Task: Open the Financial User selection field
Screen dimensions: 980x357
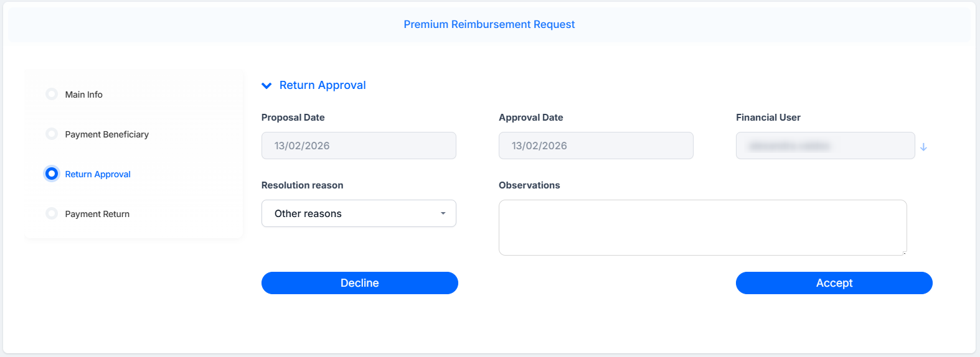Action: [825, 146]
